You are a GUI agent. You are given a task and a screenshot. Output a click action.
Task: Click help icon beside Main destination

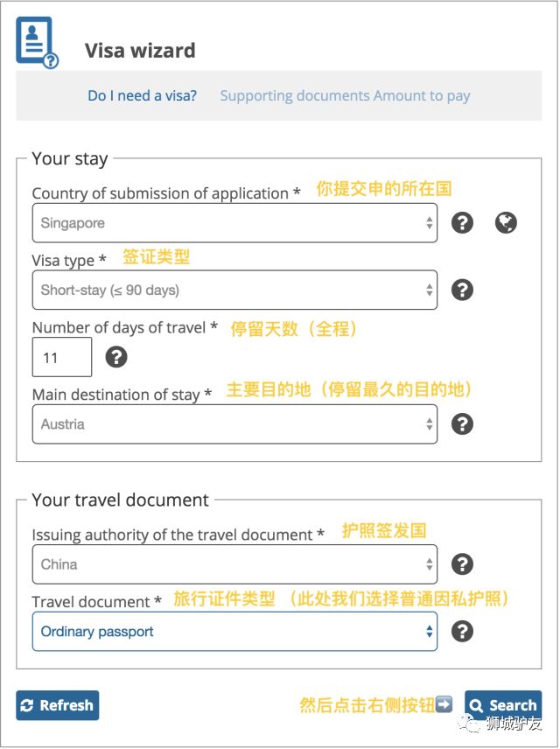462,424
